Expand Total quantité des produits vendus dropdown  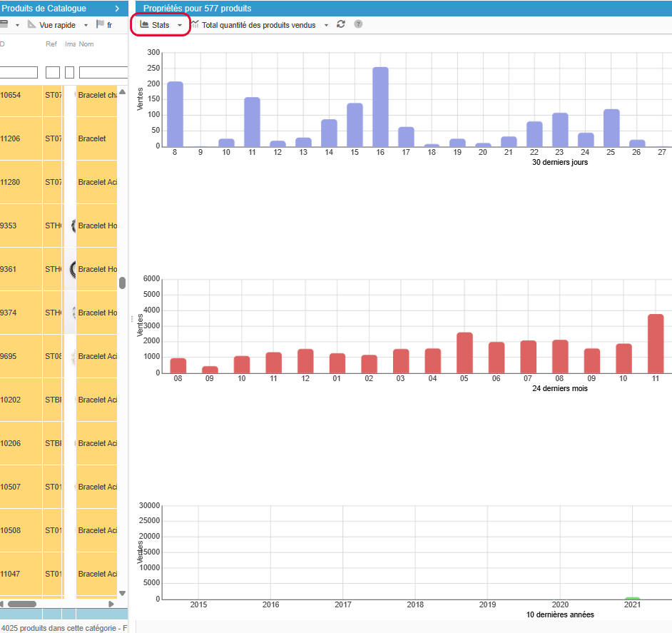pyautogui.click(x=326, y=25)
